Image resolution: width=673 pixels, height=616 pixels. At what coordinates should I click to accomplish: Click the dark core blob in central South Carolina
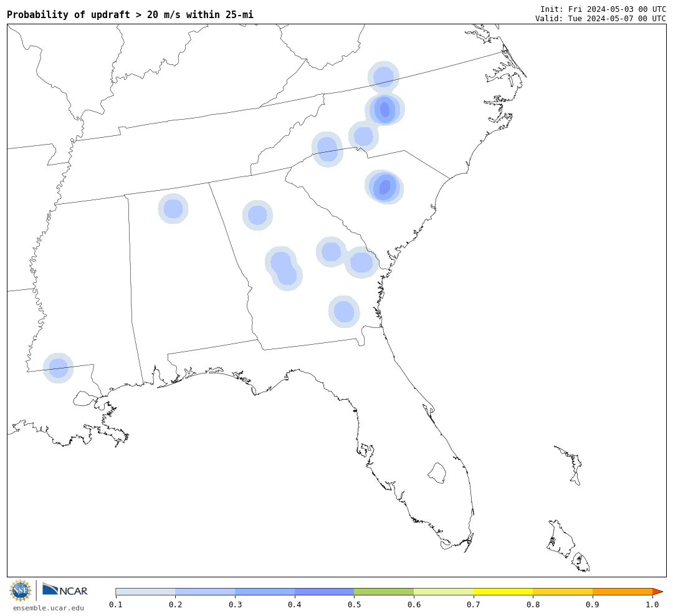385,187
